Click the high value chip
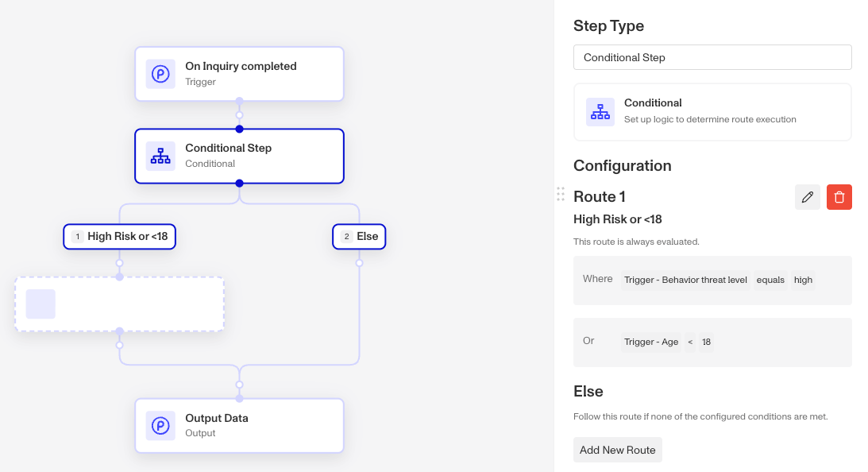The image size is (868, 472). tap(803, 280)
